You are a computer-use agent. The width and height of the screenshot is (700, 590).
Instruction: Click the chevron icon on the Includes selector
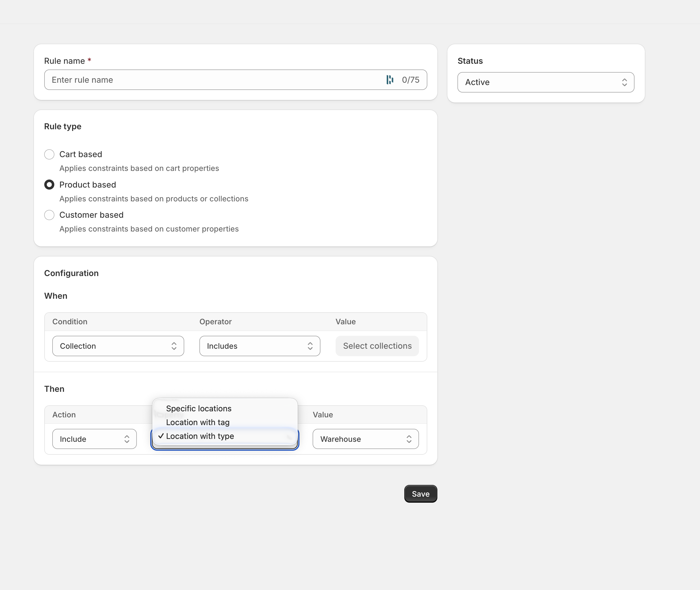click(310, 346)
